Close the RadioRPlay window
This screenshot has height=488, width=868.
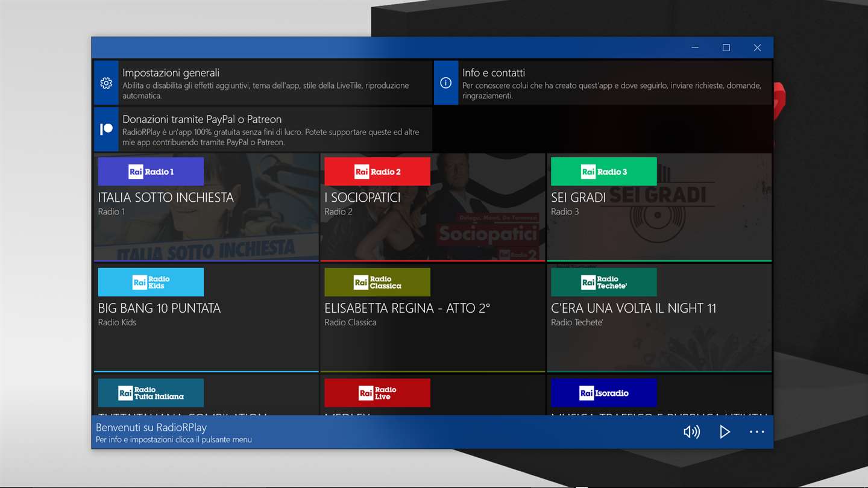pyautogui.click(x=758, y=48)
